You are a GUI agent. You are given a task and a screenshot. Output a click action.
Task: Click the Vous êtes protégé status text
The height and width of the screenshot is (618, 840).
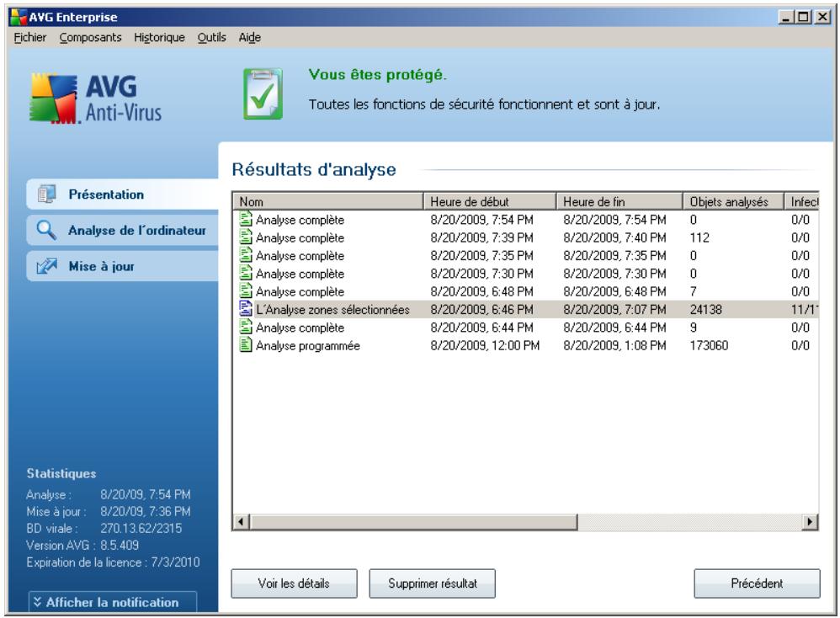tap(378, 74)
